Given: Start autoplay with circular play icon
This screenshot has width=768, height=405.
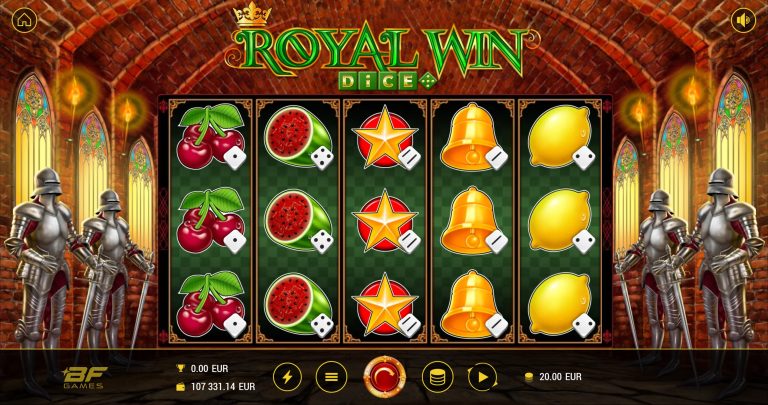Looking at the screenshot, I should tap(482, 377).
